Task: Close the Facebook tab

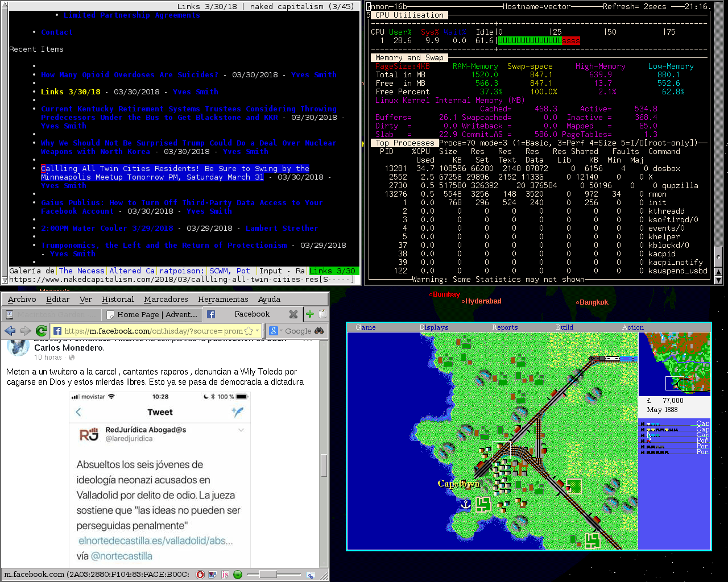Action: [293, 314]
